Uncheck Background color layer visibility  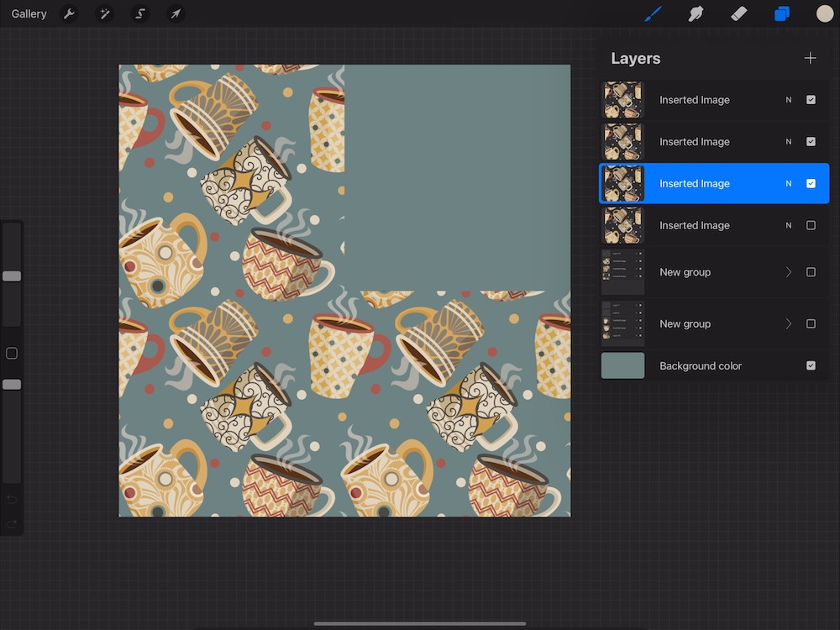coord(811,365)
